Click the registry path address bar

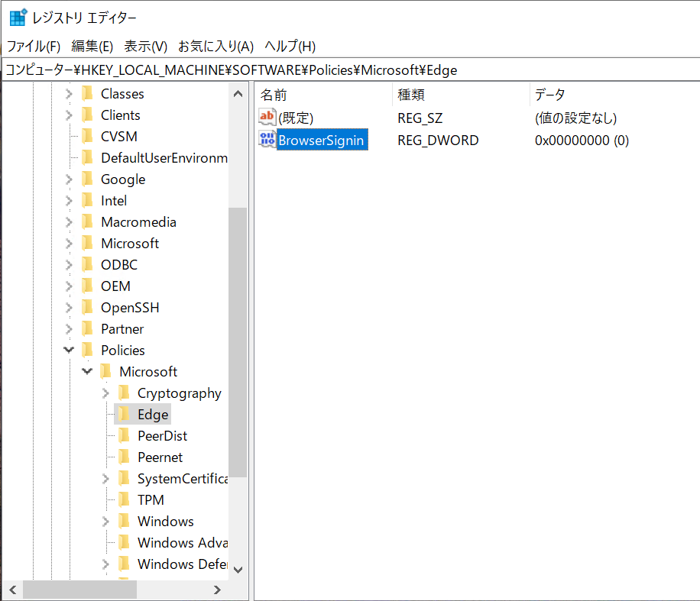(351, 70)
